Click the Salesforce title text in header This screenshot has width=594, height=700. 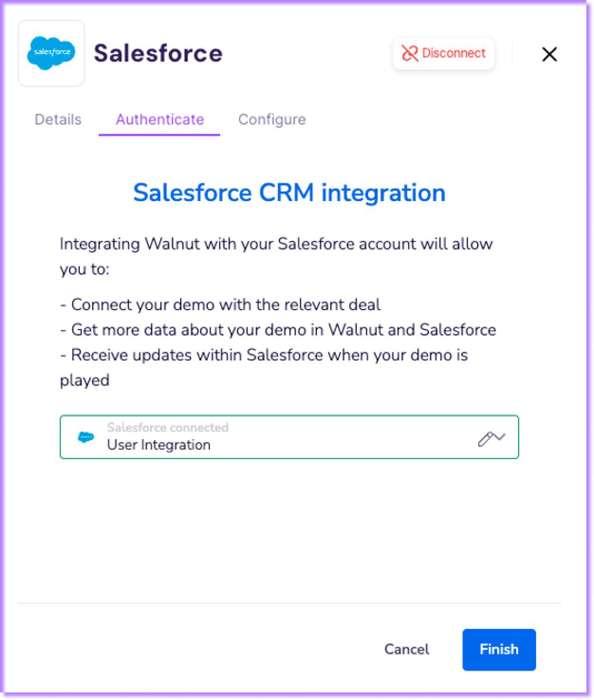pos(158,53)
